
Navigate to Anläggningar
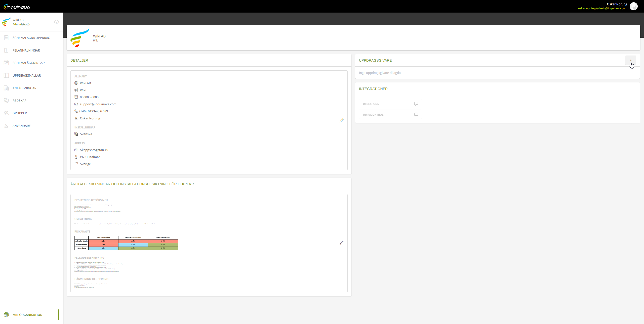[x=24, y=88]
